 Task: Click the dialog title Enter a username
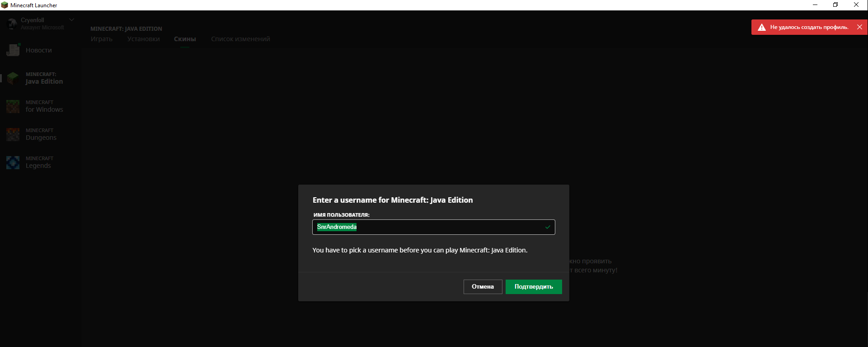pos(393,200)
